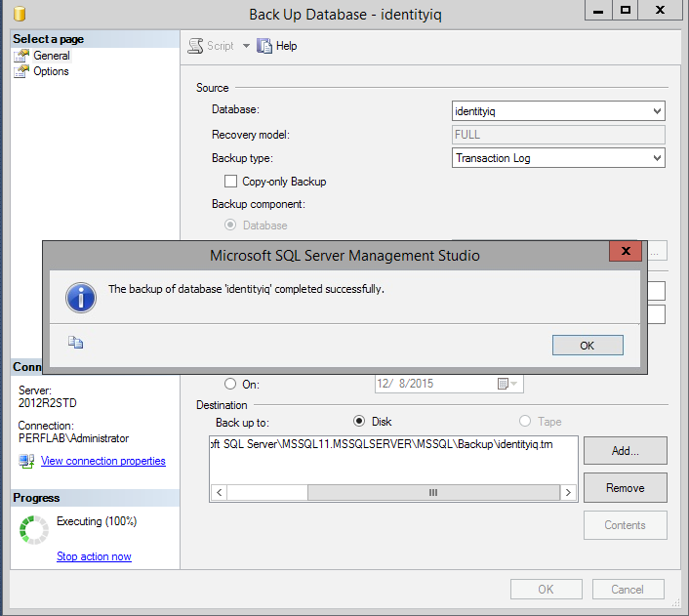This screenshot has width=689, height=616.
Task: Select the Disk radio button
Action: point(359,421)
